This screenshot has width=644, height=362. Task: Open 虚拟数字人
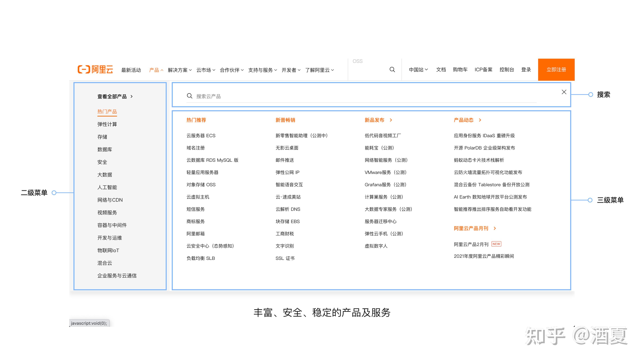tap(376, 246)
